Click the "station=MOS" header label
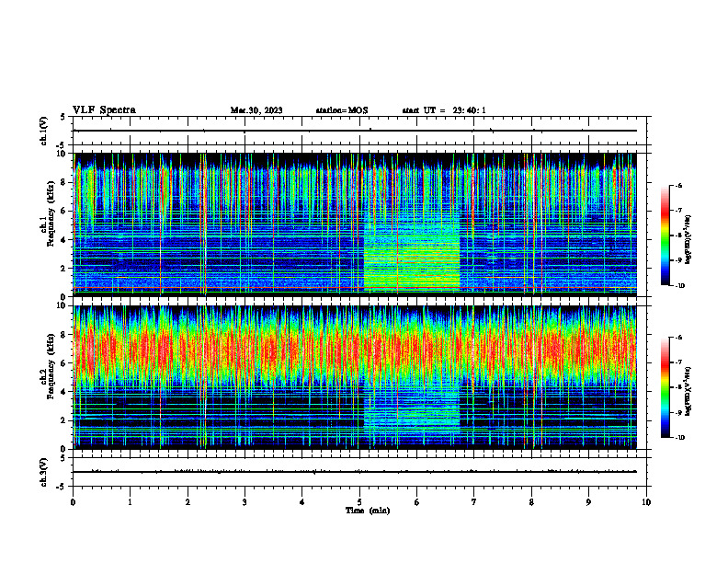 [342, 110]
